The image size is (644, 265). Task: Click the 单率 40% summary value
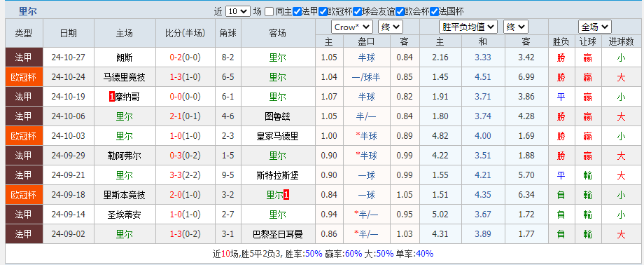425,254
